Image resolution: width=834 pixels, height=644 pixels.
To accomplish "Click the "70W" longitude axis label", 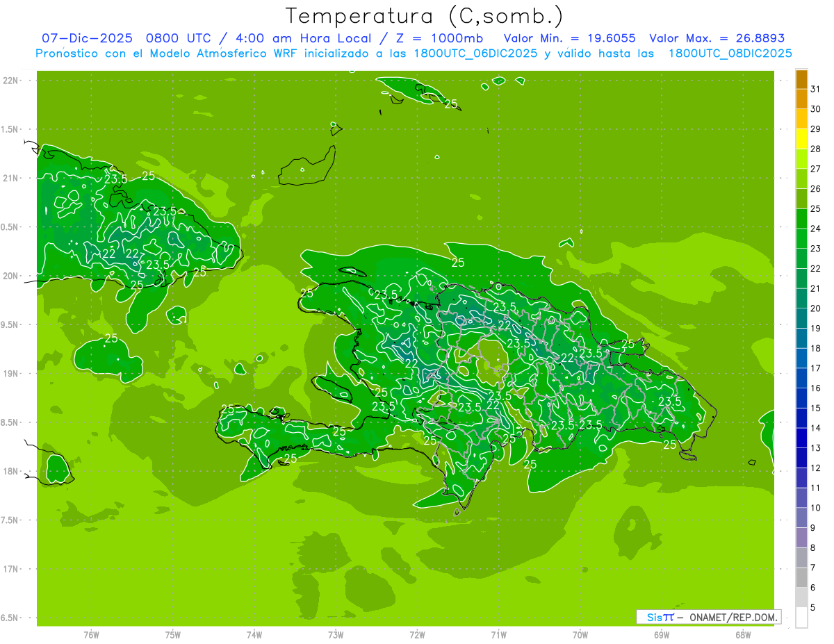I will pyautogui.click(x=580, y=635).
